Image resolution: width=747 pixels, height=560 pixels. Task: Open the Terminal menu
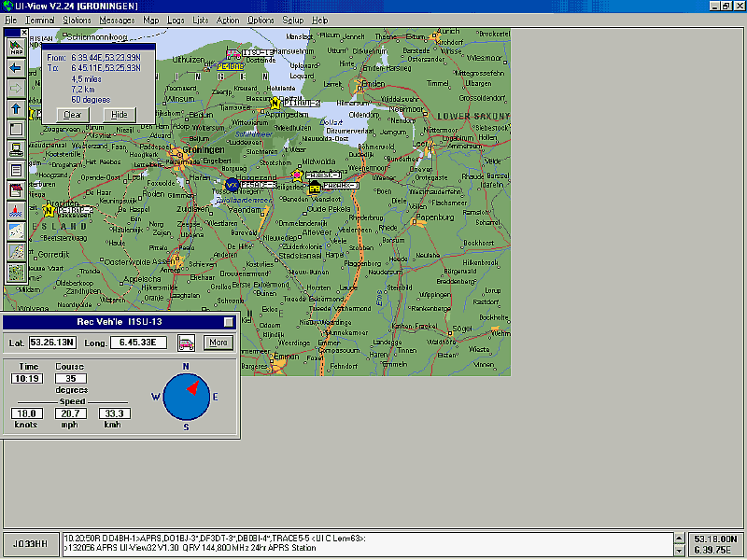(39, 21)
